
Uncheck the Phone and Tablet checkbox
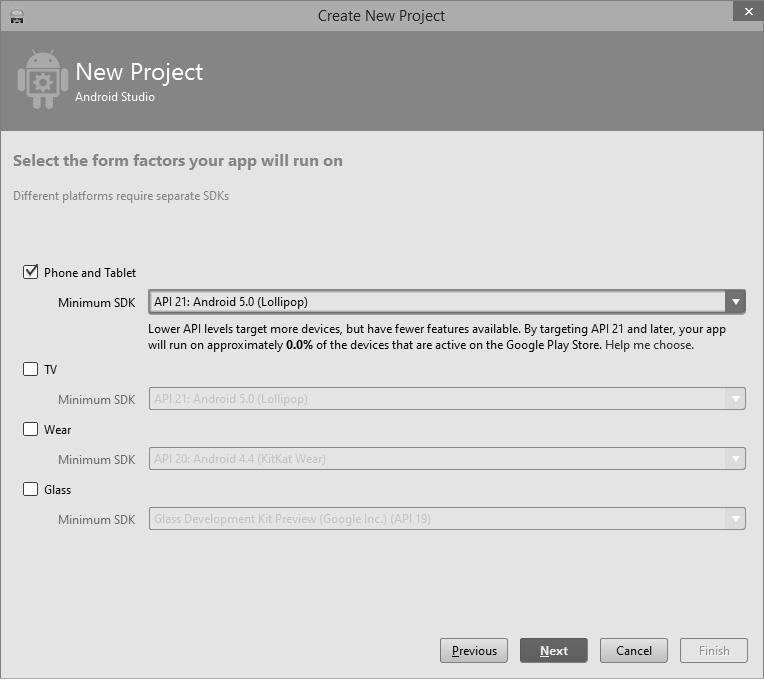(30, 272)
